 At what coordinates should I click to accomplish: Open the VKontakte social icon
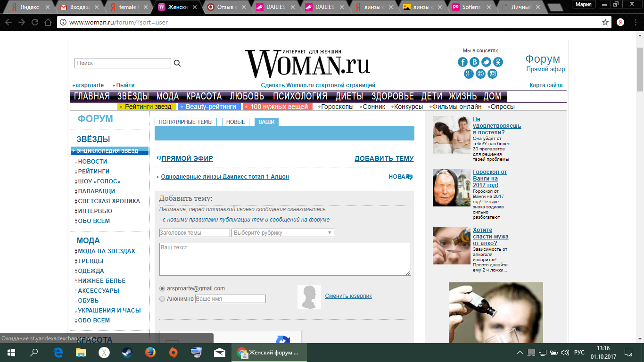474,62
